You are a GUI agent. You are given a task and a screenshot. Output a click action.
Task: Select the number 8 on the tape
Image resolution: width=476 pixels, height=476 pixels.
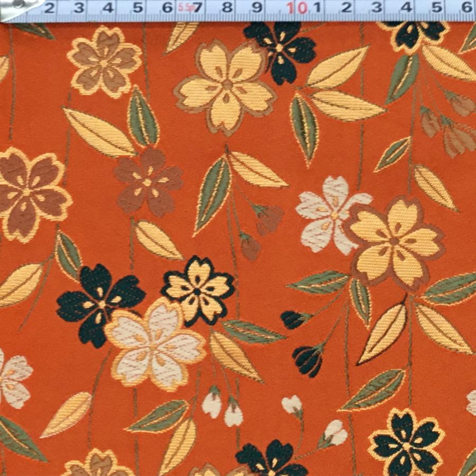pyautogui.click(x=227, y=7)
